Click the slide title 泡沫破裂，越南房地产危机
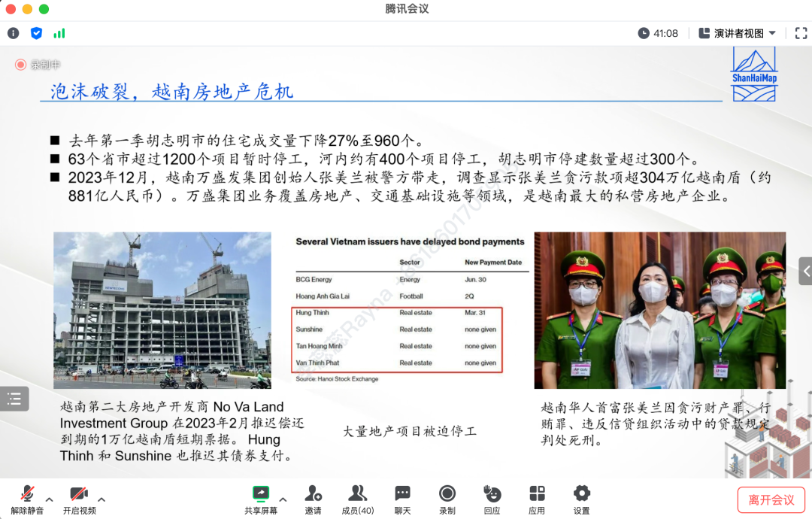 [x=172, y=92]
